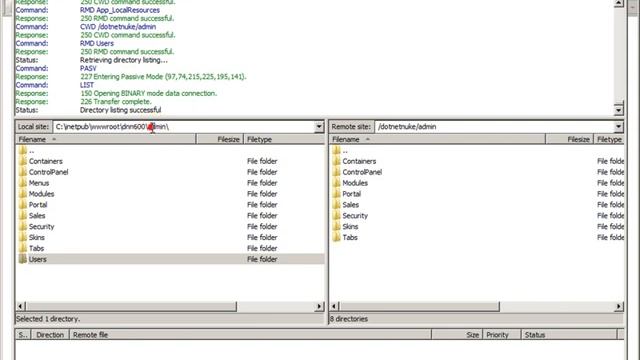Select the remote Portal folder
This screenshot has width=640, height=360.
tap(351, 194)
